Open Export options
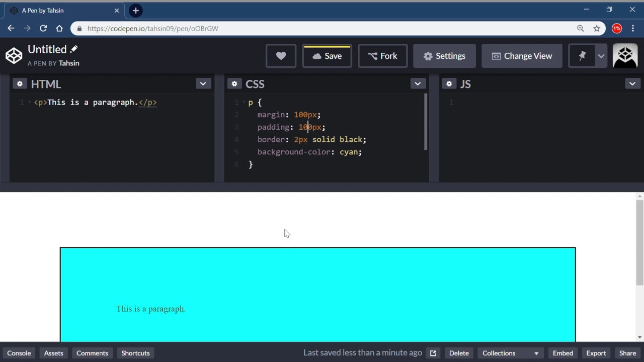 596,353
